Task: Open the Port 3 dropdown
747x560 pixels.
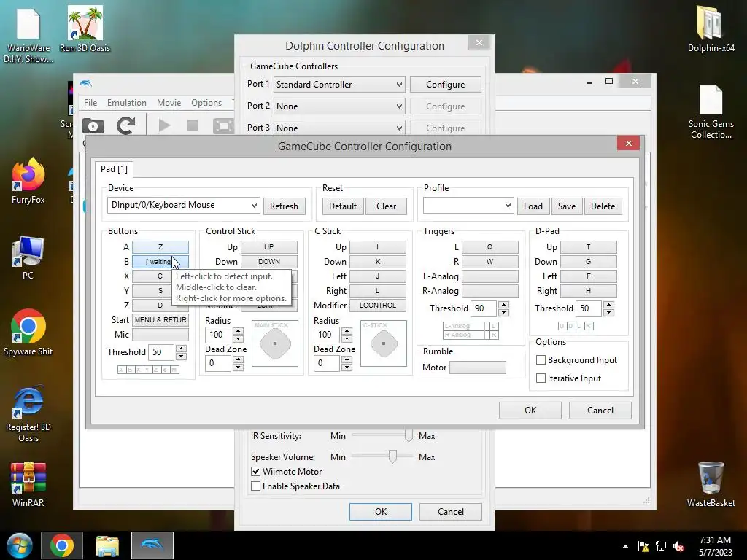Action: tap(339, 128)
